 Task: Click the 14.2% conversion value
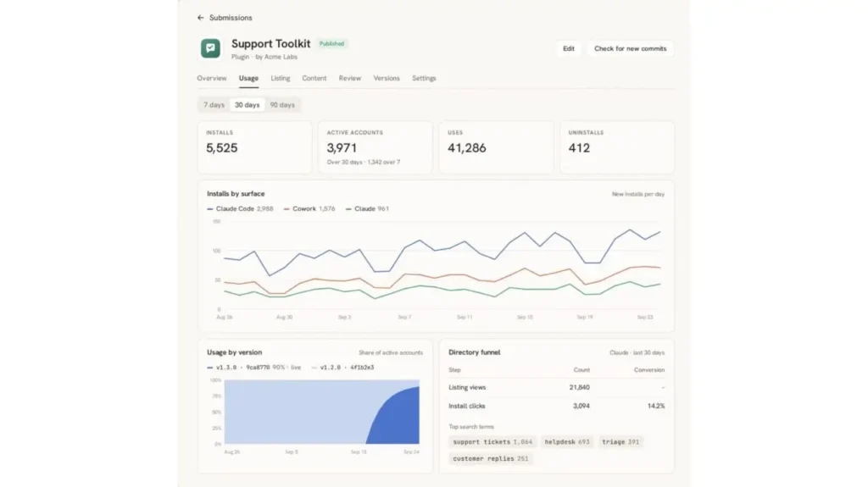pyautogui.click(x=656, y=406)
